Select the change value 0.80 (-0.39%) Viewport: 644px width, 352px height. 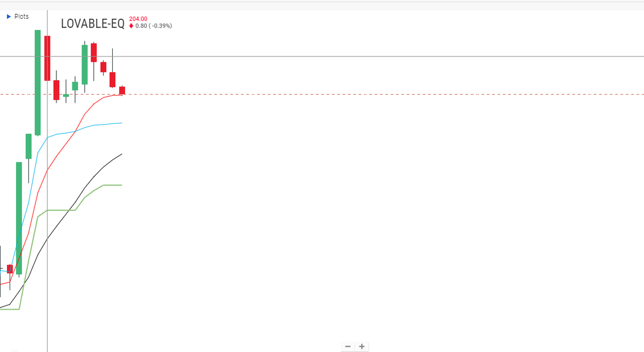(153, 26)
